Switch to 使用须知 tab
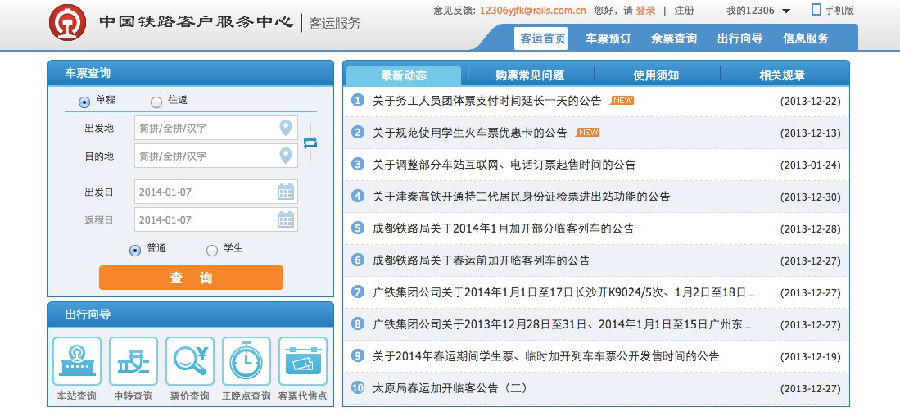The height and width of the screenshot is (412, 900). pos(656,75)
